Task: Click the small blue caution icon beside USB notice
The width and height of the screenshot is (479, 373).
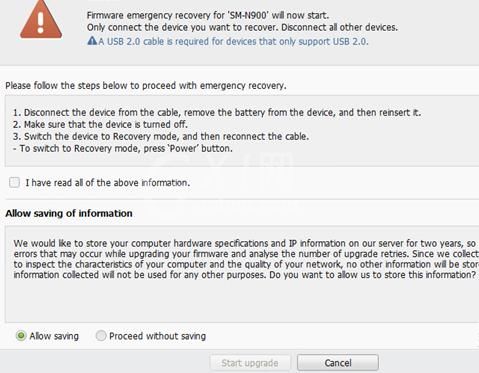Action: [x=92, y=41]
